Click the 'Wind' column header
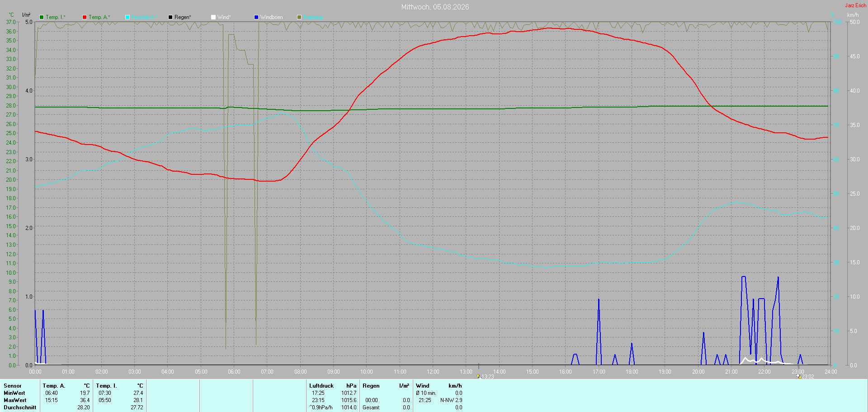This screenshot has height=412, width=868. (x=423, y=386)
